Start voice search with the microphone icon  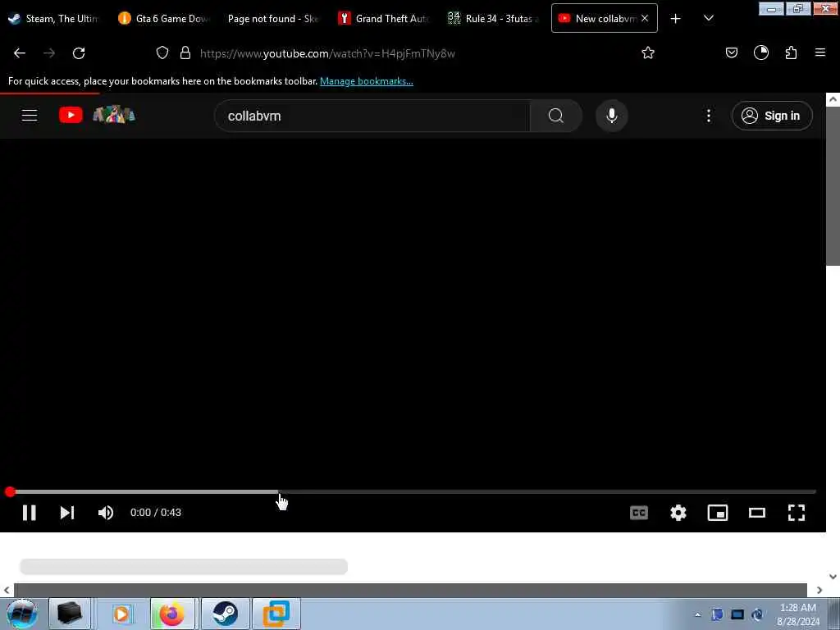(x=612, y=116)
